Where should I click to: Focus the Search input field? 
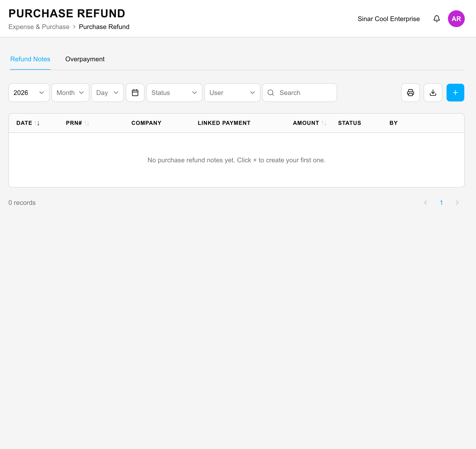[299, 93]
